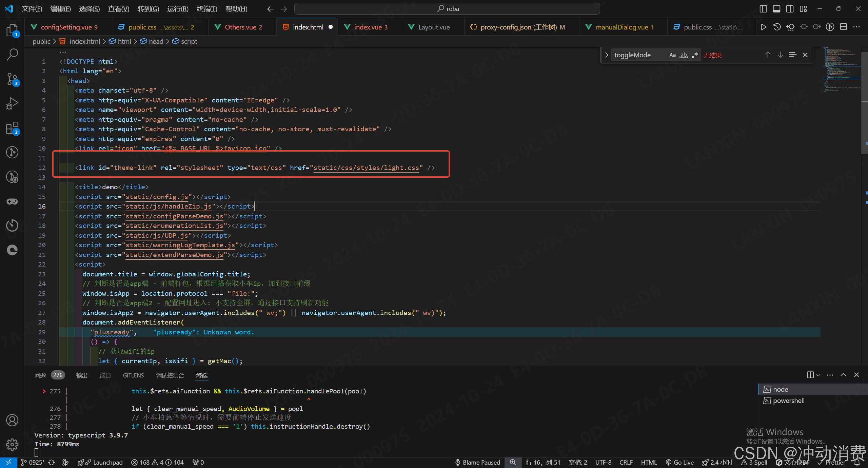Viewport: 868px width, 468px height.
Task: Jump to previous search match
Action: click(x=768, y=55)
